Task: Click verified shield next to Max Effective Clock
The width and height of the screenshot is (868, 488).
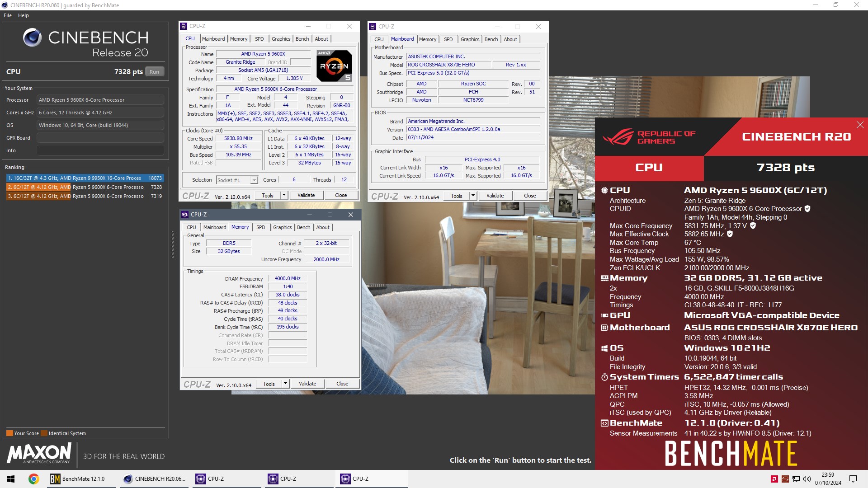Action: [730, 234]
